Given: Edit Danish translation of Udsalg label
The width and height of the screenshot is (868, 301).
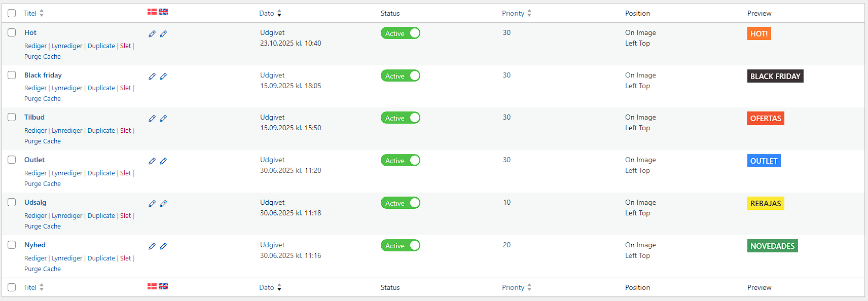Looking at the screenshot, I should pyautogui.click(x=152, y=204).
